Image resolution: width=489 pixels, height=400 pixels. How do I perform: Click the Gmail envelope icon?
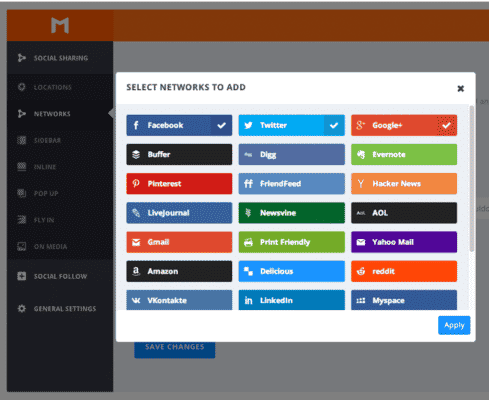[136, 242]
